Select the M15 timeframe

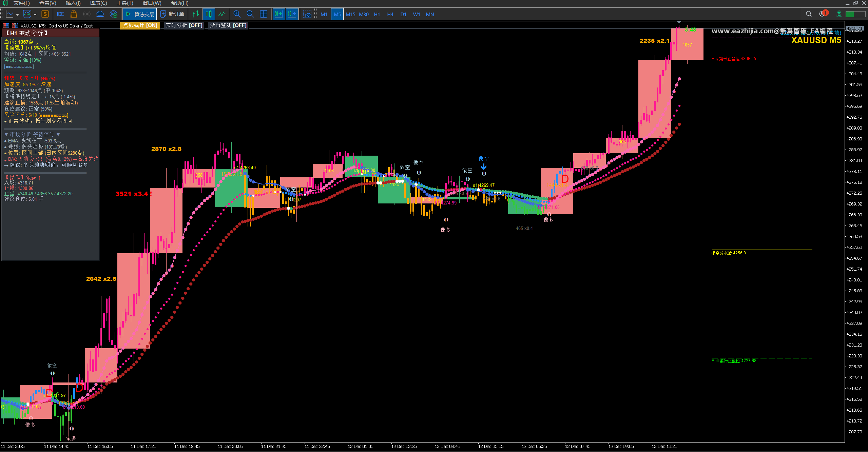coord(350,15)
